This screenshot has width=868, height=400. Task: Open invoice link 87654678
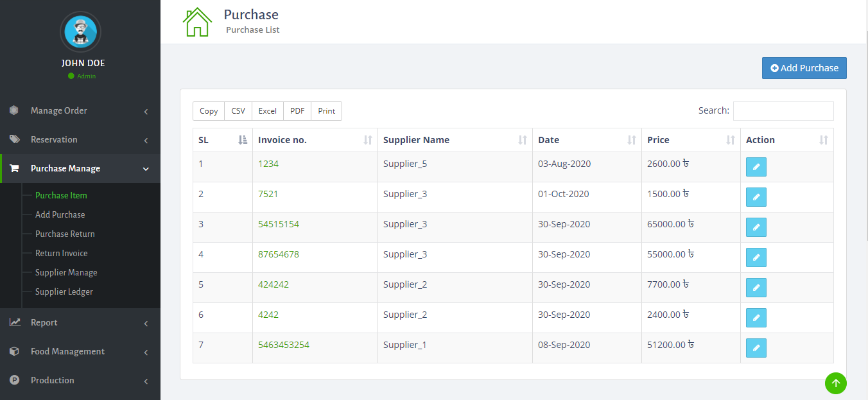pyautogui.click(x=279, y=254)
